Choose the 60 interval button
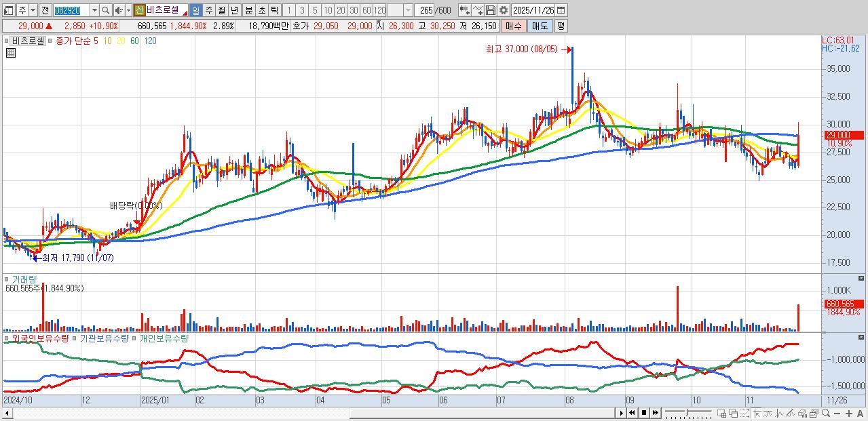Image resolution: width=868 pixels, height=421 pixels. [x=366, y=10]
